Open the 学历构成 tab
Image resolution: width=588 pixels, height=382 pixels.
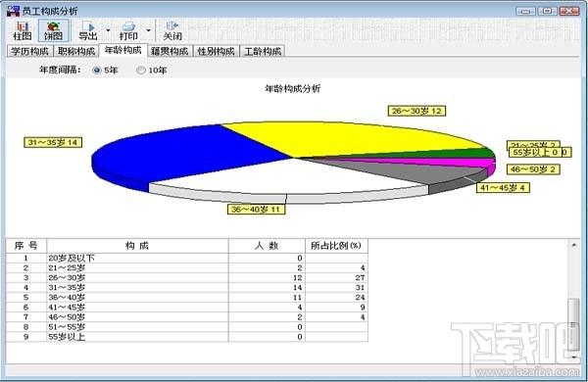(29, 51)
